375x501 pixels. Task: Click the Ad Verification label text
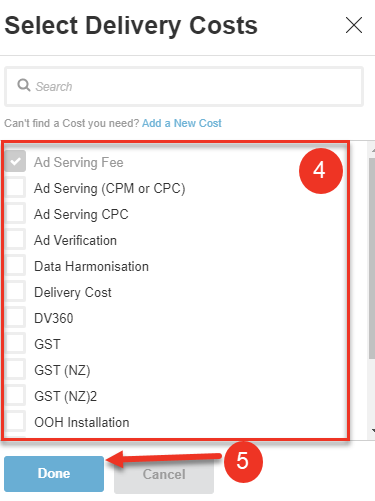(75, 240)
